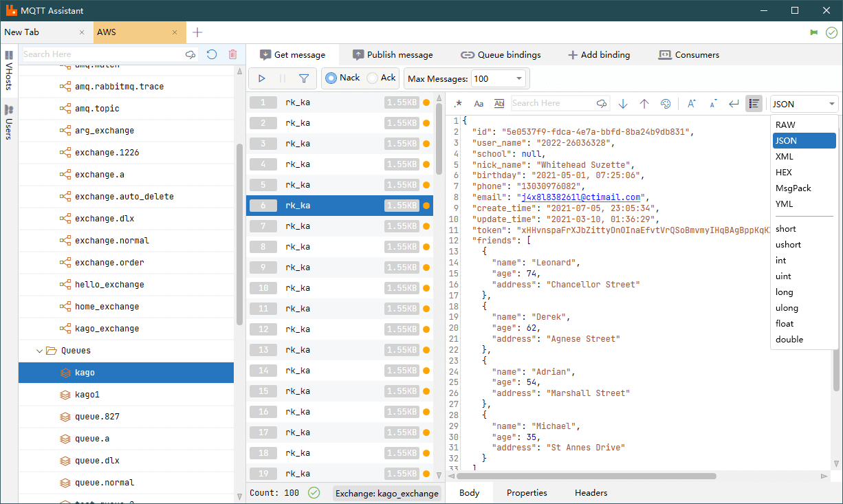Choose XML from the format list

click(x=784, y=157)
